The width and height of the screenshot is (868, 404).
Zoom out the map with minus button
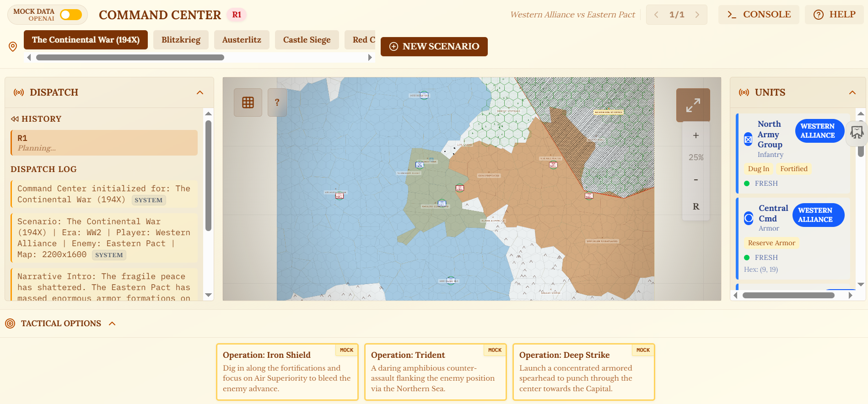695,180
